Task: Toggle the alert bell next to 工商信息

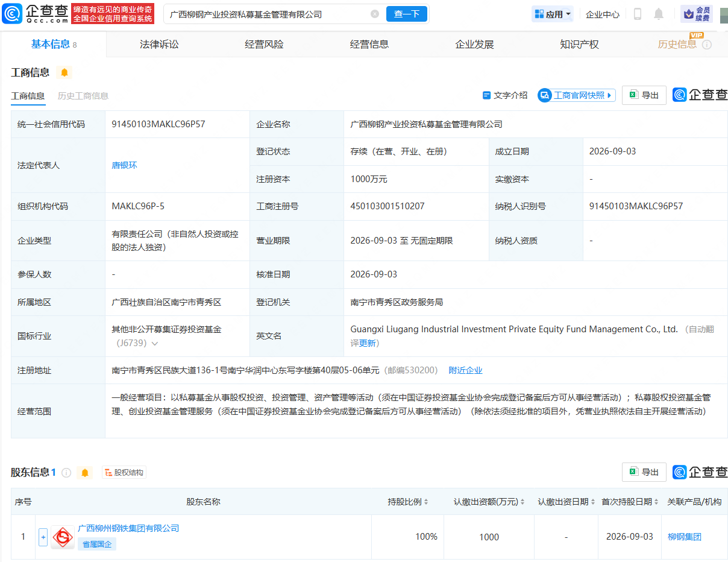Action: tap(64, 73)
